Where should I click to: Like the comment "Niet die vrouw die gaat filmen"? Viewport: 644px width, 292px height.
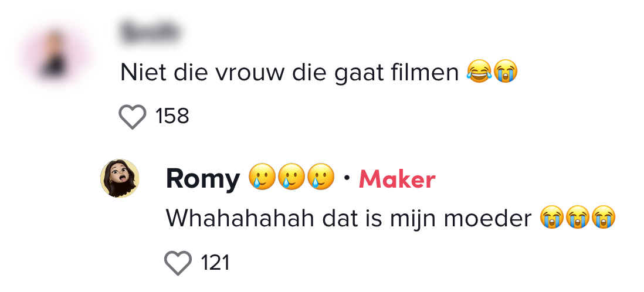click(x=132, y=116)
